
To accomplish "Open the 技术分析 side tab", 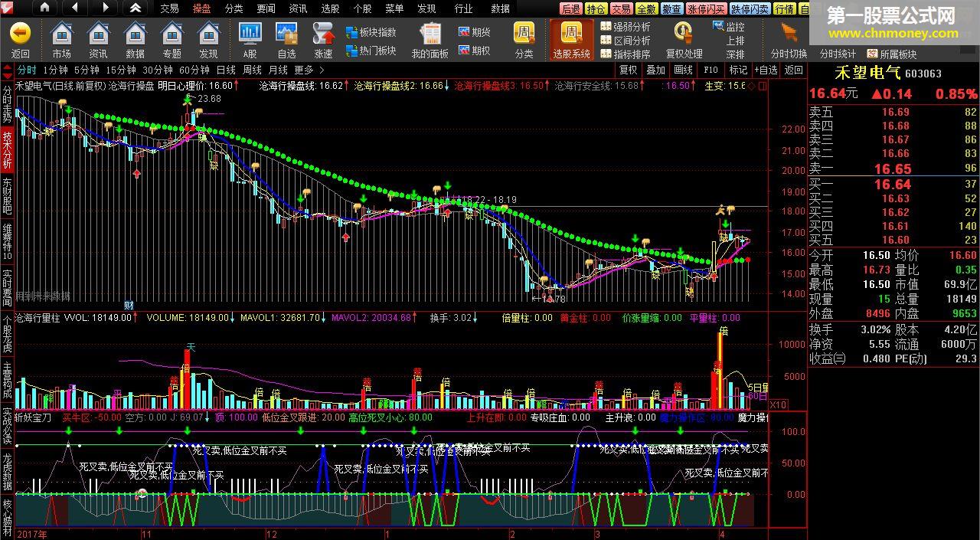I will 7,150.
